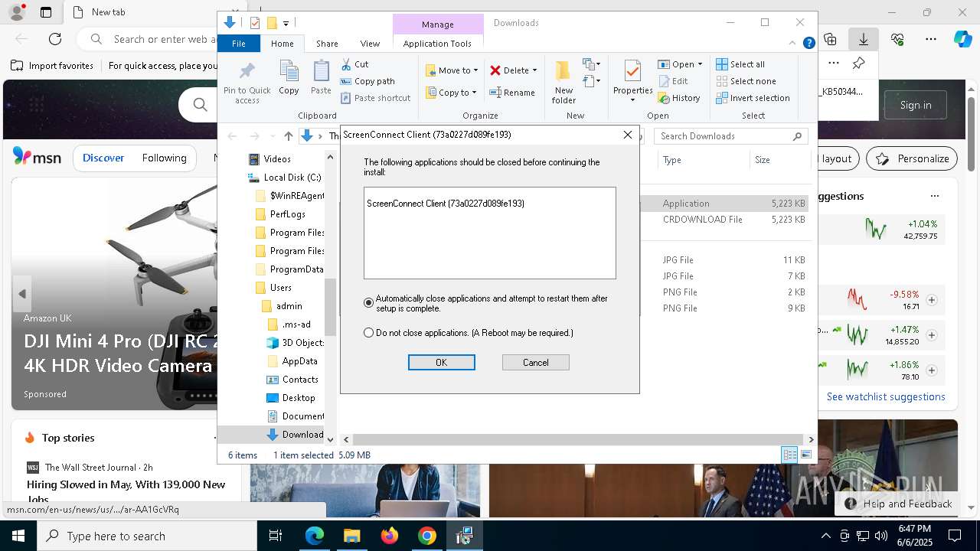This screenshot has width=980, height=551.
Task: Click the Pin to Quick access icon
Action: [x=247, y=83]
